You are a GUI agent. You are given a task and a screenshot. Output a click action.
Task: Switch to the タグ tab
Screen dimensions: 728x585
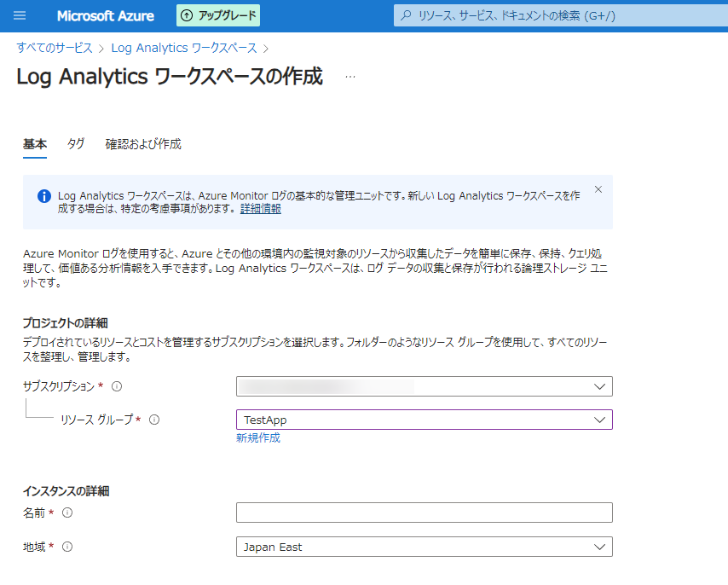click(x=76, y=144)
